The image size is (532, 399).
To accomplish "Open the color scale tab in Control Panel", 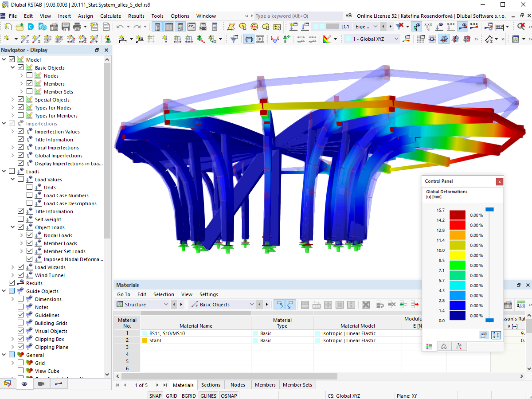I will [429, 347].
